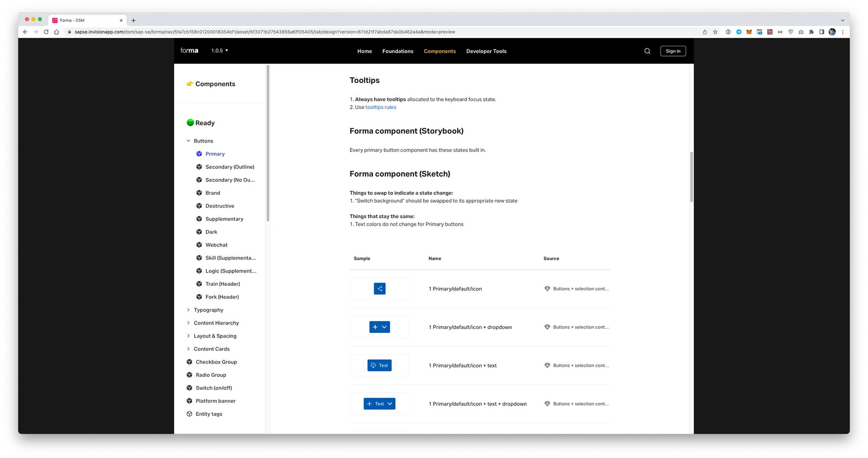Open the Switch (on/off) component page
The image size is (868, 458).
(214, 388)
